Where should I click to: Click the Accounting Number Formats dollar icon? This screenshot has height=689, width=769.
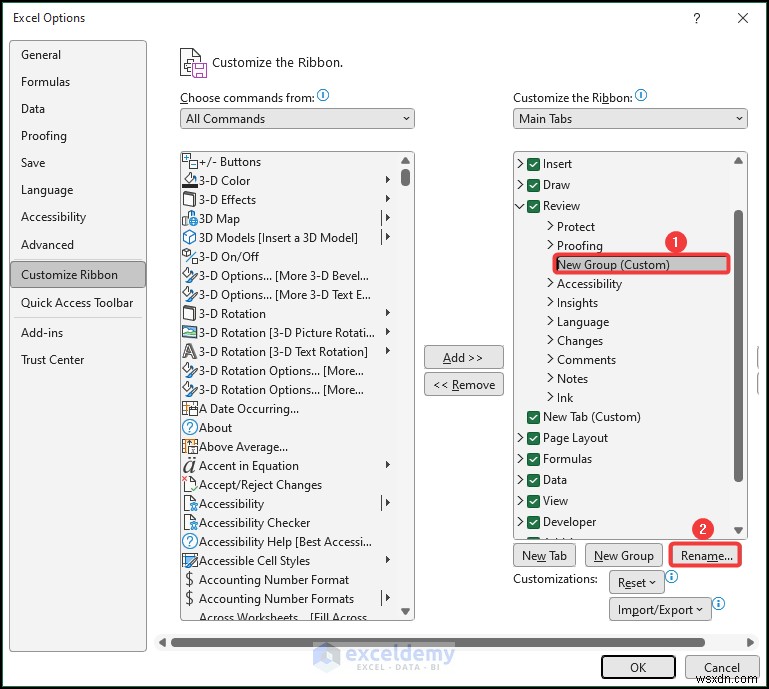click(190, 598)
